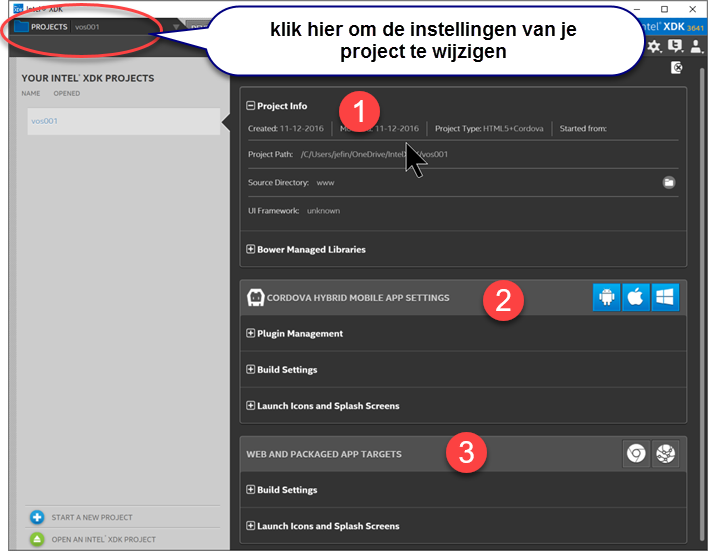This screenshot has height=551, width=708.
Task: Expand the Plugin Management section
Action: pos(251,333)
